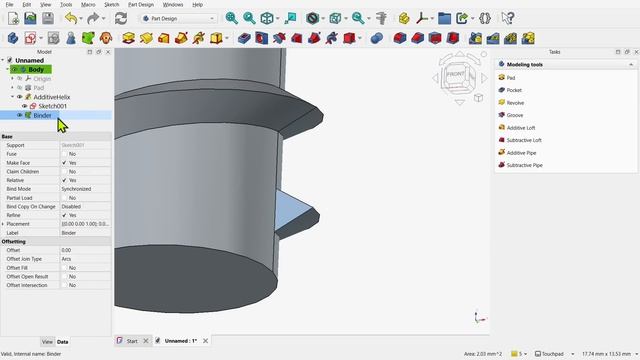Expand the Pad tree node
The width and height of the screenshot is (640, 360).
pyautogui.click(x=13, y=88)
